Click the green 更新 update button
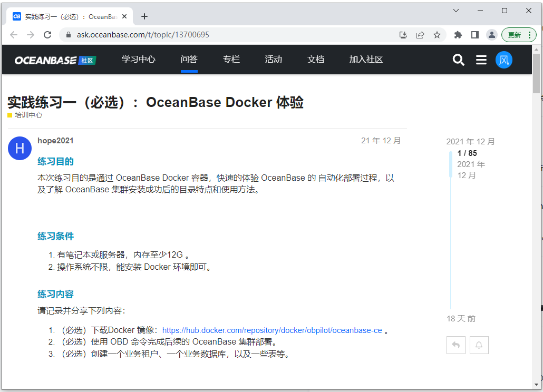The height and width of the screenshot is (392, 543). point(519,35)
